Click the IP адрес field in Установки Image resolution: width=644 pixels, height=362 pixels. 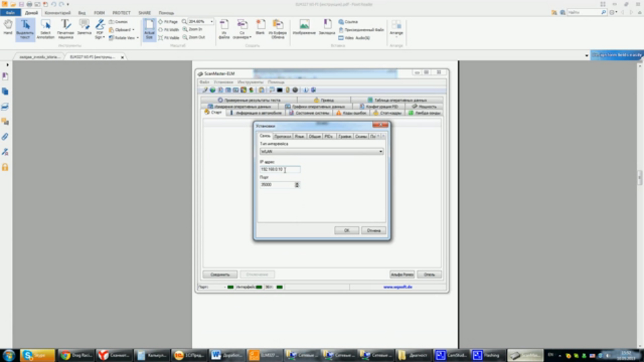[x=280, y=169]
